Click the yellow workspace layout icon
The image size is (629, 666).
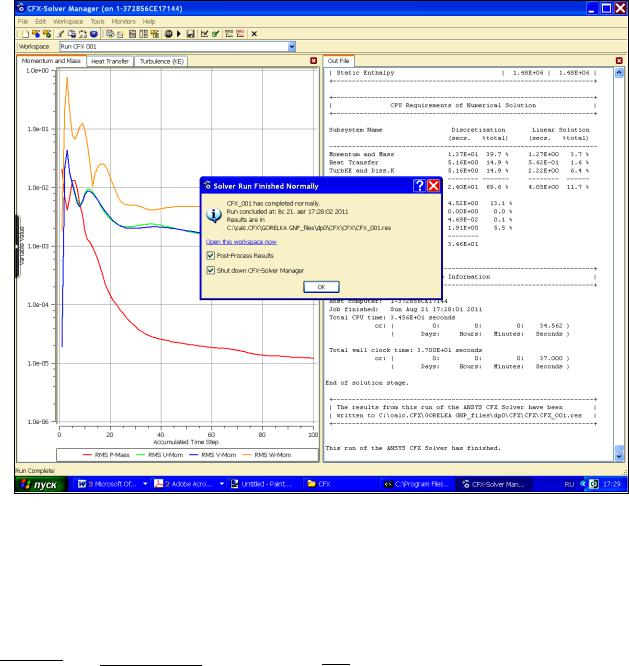pyautogui.click(x=155, y=34)
